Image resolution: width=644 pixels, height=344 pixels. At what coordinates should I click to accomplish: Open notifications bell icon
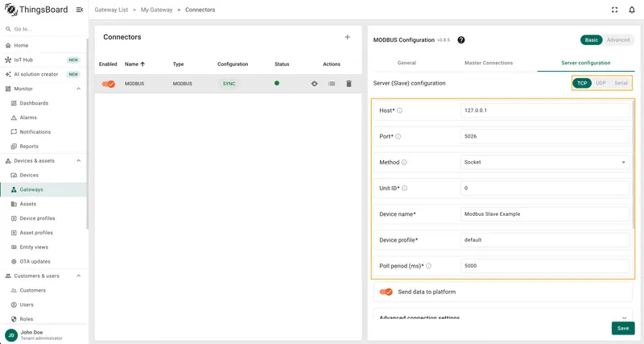[x=632, y=10]
